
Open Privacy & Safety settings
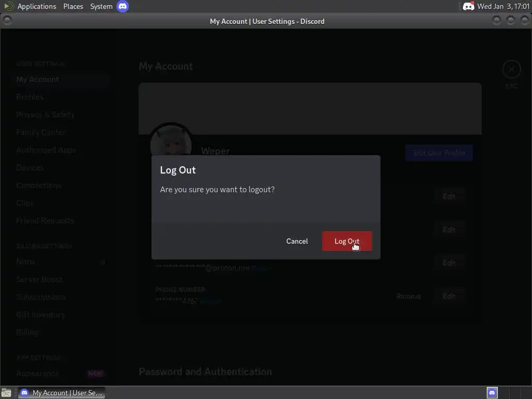pyautogui.click(x=62, y=115)
